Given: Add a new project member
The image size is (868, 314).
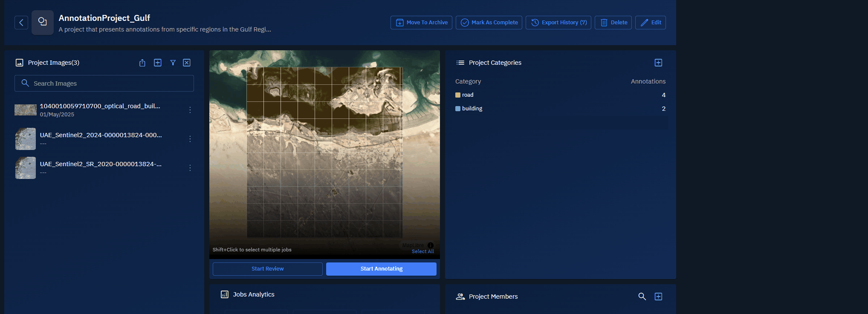Looking at the screenshot, I should click(x=658, y=297).
